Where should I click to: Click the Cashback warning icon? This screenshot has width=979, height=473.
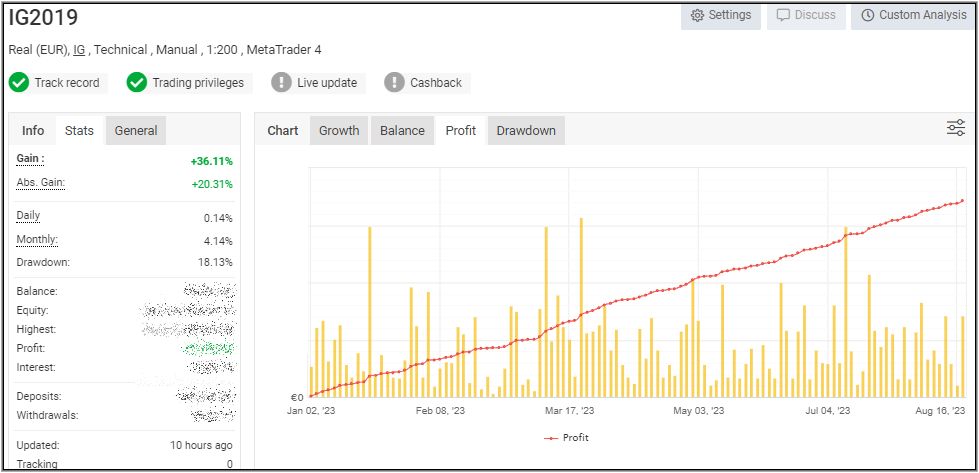(395, 83)
